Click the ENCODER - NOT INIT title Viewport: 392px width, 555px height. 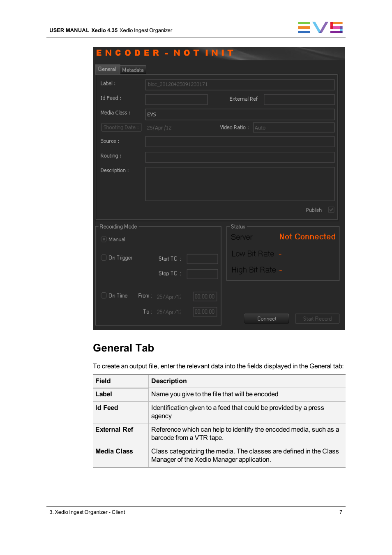[165, 53]
